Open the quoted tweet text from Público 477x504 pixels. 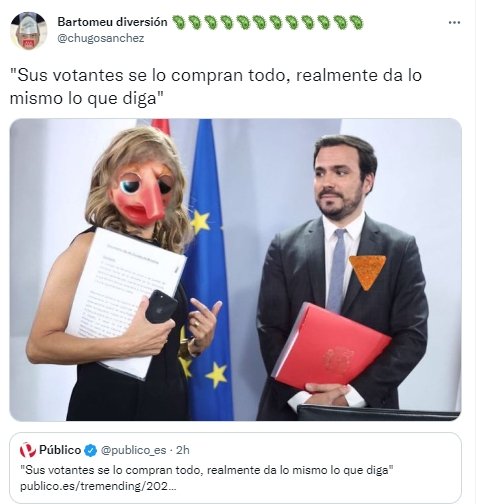click(x=207, y=470)
